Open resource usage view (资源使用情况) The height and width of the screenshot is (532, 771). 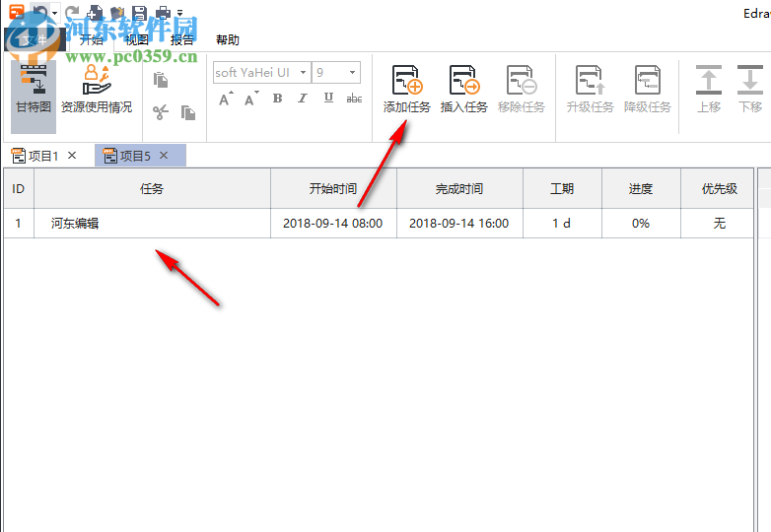click(x=97, y=90)
